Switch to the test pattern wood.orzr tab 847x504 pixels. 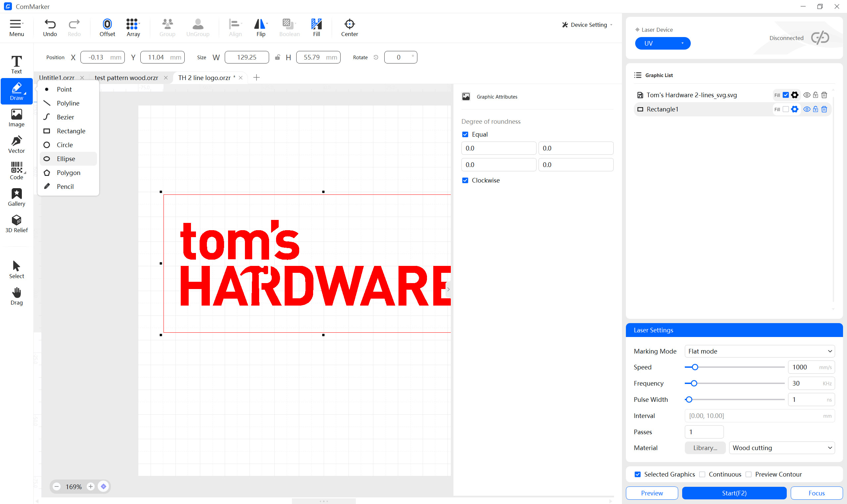pos(126,77)
